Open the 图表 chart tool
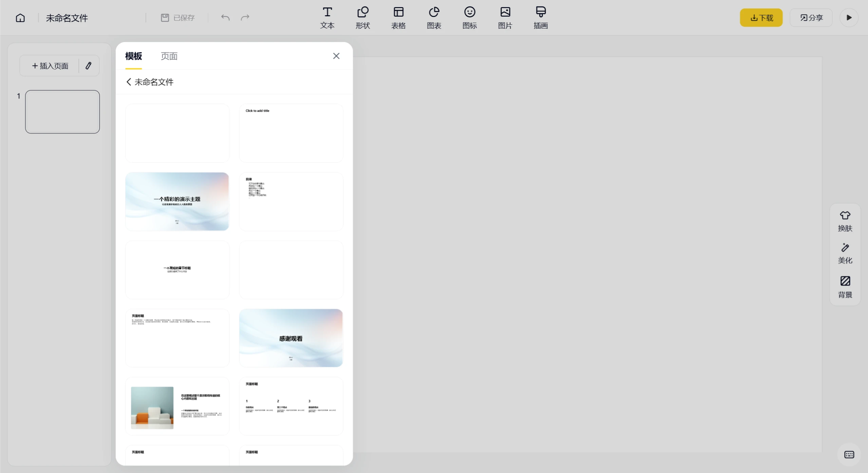 point(434,18)
